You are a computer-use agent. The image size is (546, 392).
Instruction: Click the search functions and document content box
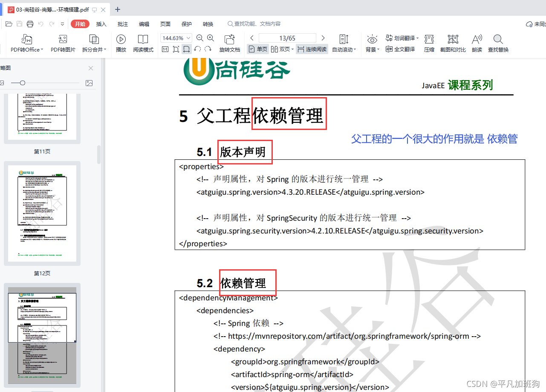(254, 24)
